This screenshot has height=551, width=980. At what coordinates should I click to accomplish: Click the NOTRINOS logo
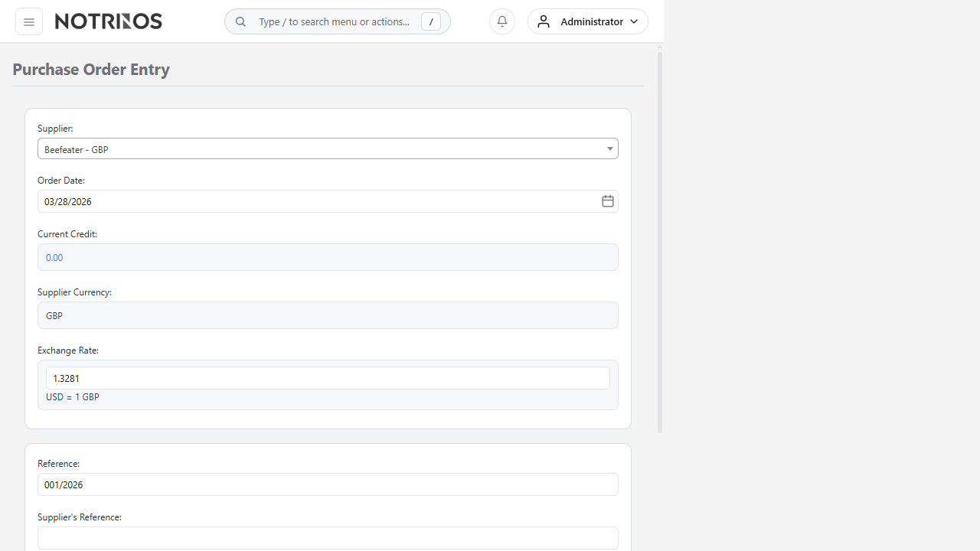click(x=109, y=21)
